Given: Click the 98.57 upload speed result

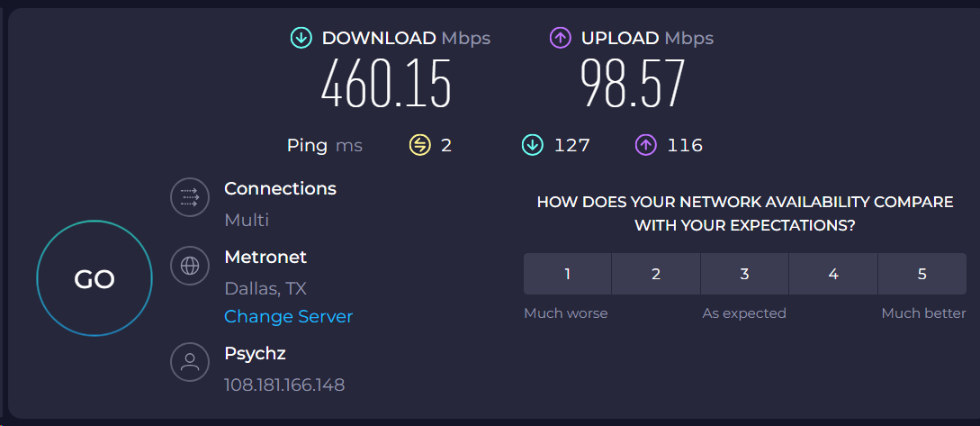Looking at the screenshot, I should click(x=633, y=84).
